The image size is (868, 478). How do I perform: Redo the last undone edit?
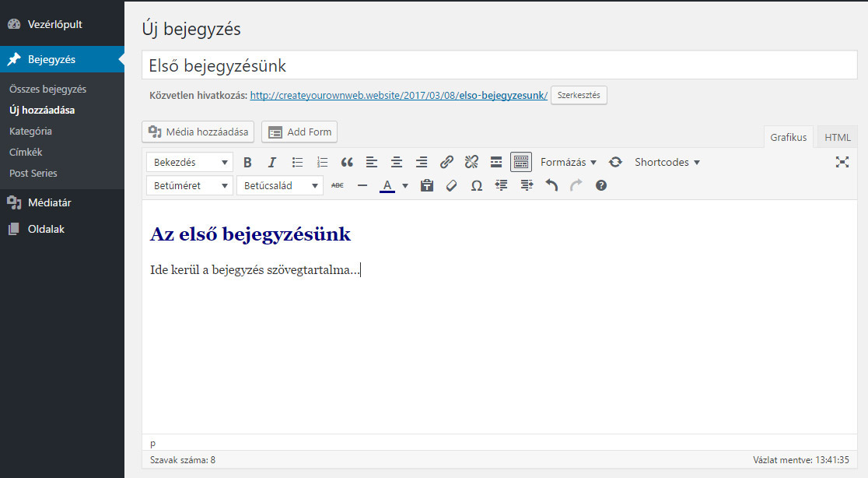(576, 185)
